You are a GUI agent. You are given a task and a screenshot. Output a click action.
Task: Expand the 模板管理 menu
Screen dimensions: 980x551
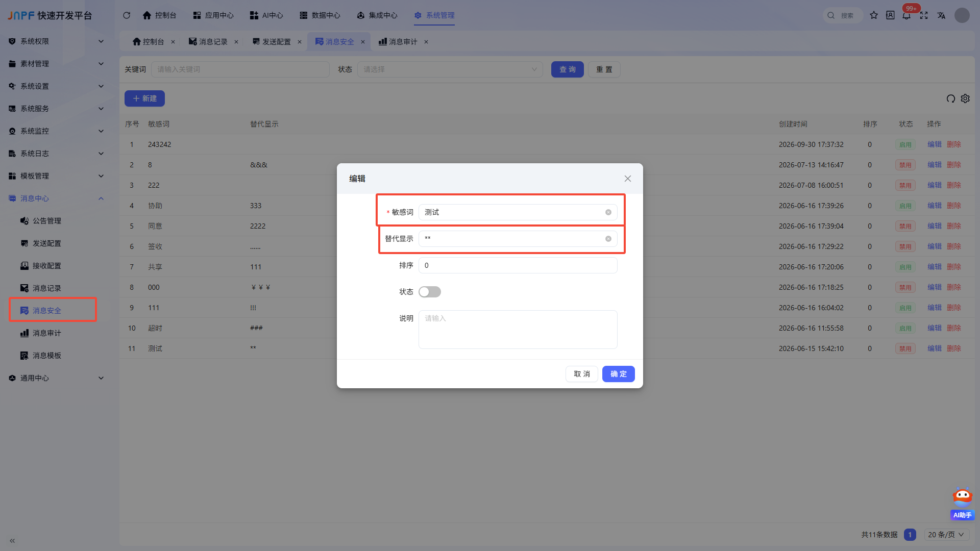pyautogui.click(x=56, y=176)
